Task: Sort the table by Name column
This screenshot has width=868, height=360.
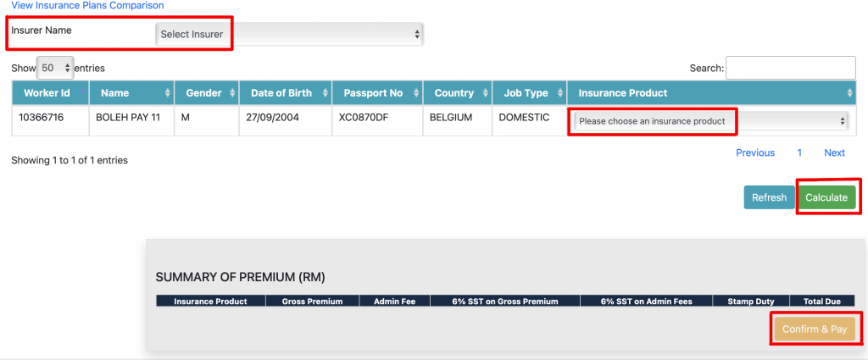Action: tap(132, 92)
